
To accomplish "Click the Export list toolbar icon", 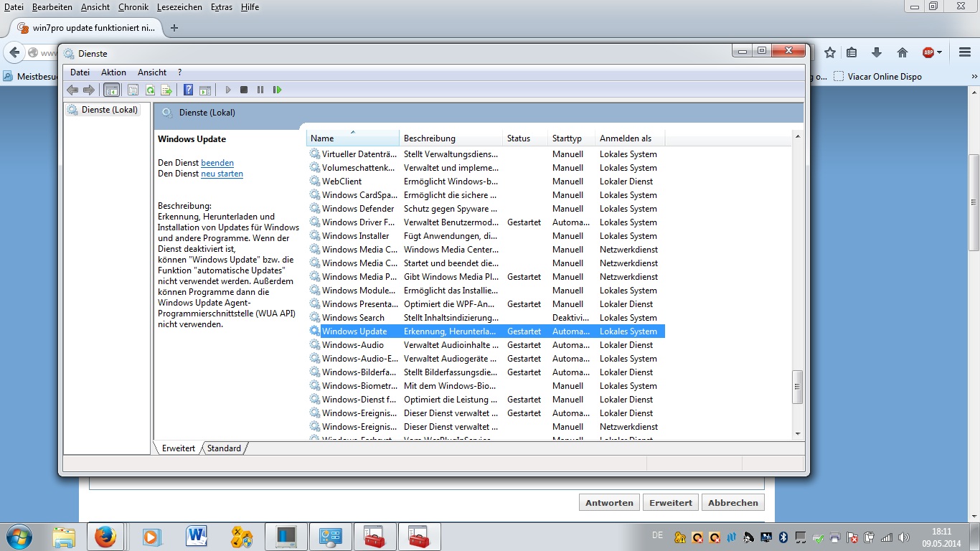I will point(166,90).
